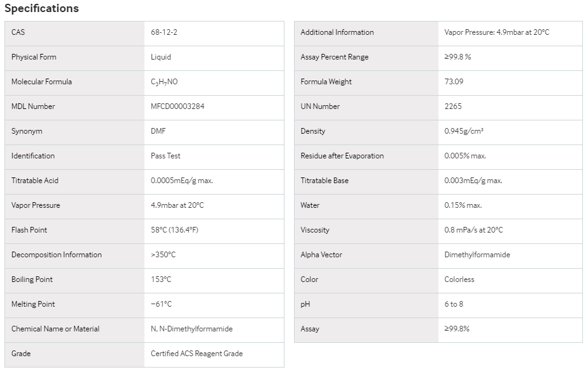Click the Density 0.945g/cm³ value
Image resolution: width=588 pixels, height=372 pixels.
coord(464,131)
